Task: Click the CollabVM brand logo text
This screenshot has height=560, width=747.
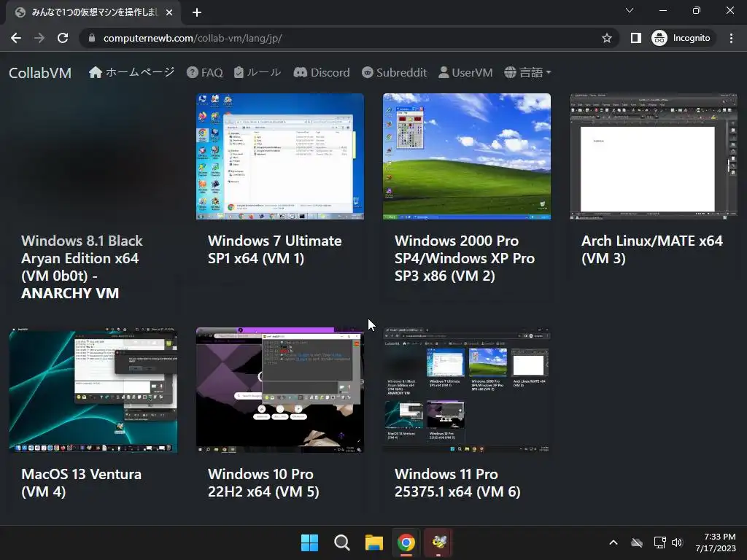Action: 40,73
